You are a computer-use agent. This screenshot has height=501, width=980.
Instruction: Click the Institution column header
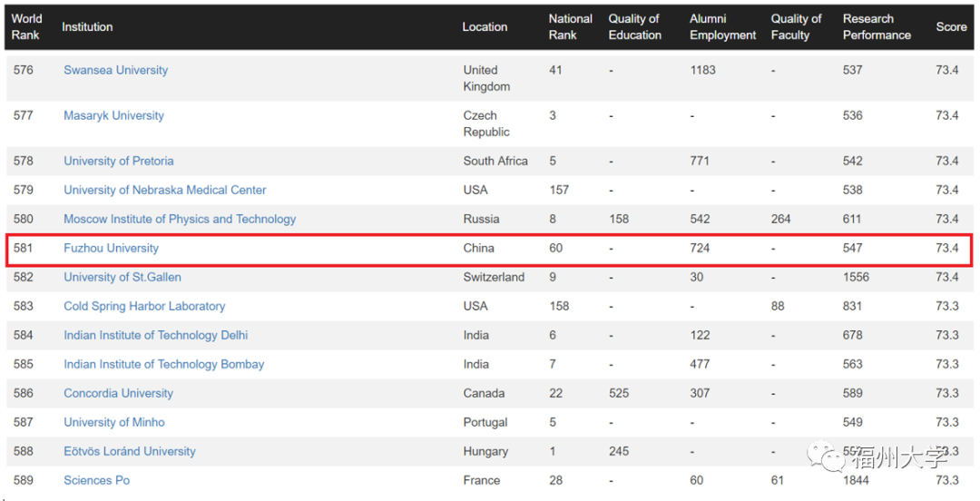[x=87, y=27]
